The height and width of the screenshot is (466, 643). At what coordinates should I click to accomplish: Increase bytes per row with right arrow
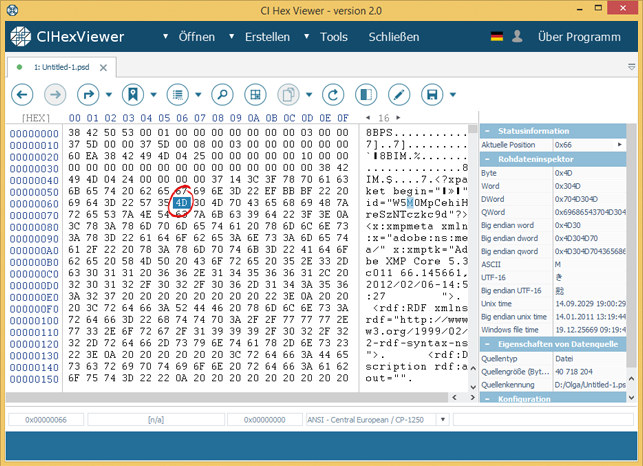coord(398,118)
